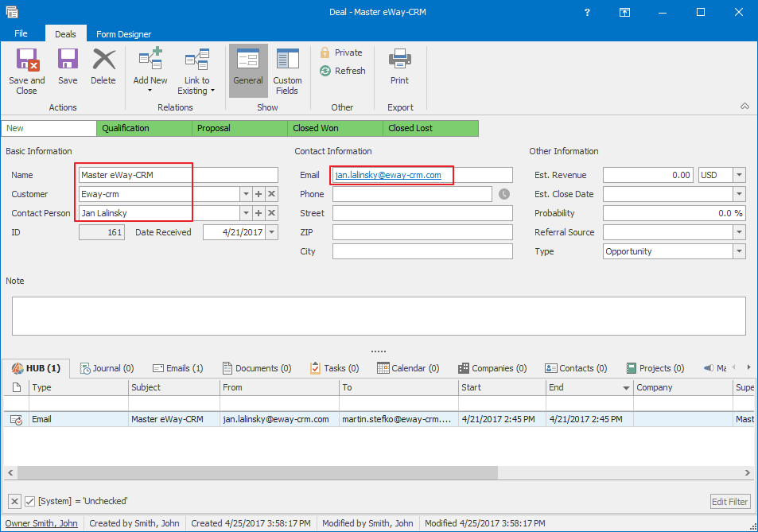The width and height of the screenshot is (758, 532).
Task: Show the General view
Action: point(248,71)
